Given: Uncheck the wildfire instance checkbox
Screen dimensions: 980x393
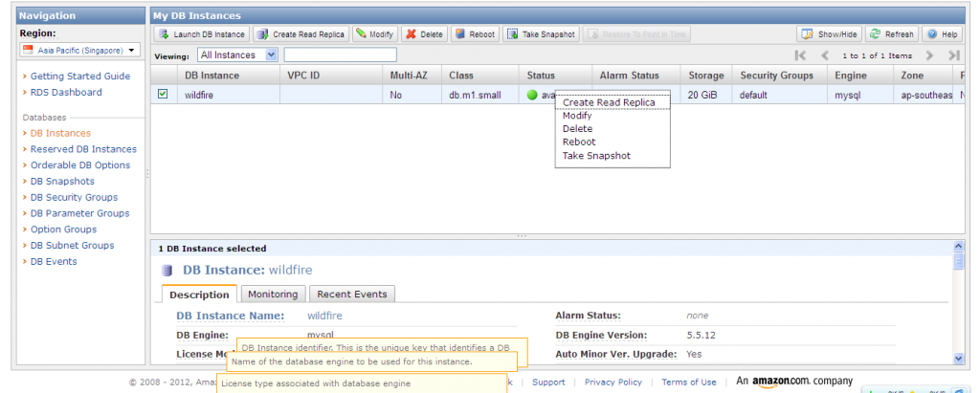Looking at the screenshot, I should coord(163,94).
